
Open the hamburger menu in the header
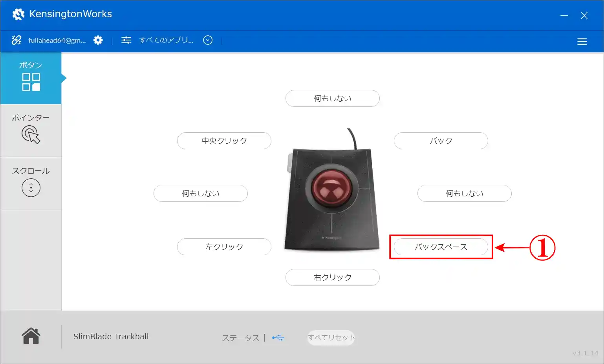click(x=582, y=42)
